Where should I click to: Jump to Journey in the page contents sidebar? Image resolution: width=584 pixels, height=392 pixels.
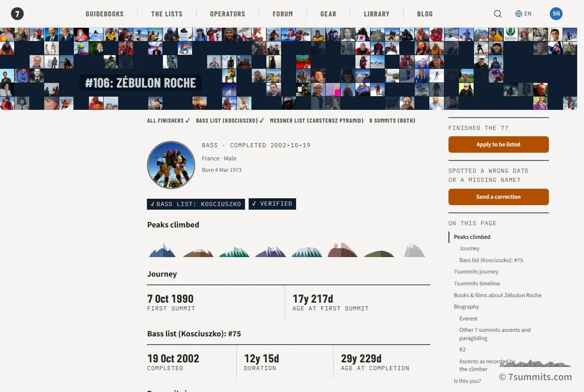click(x=469, y=248)
